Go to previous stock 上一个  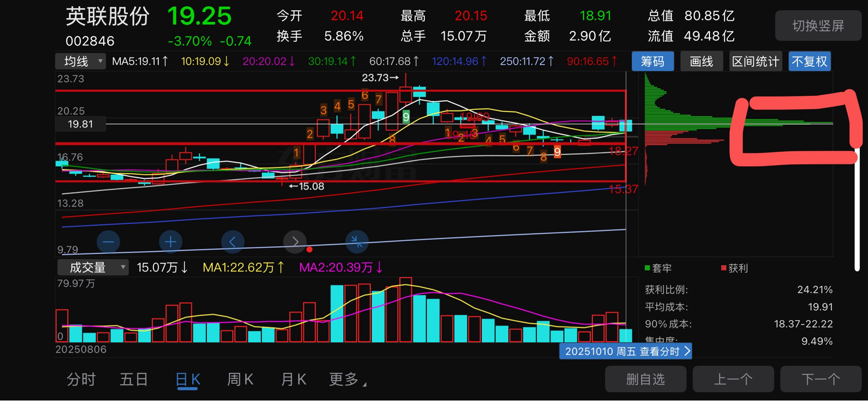tap(733, 379)
